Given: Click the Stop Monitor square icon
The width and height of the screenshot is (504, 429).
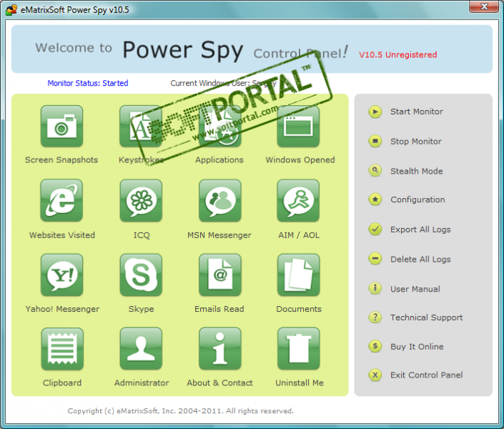Looking at the screenshot, I should [375, 141].
